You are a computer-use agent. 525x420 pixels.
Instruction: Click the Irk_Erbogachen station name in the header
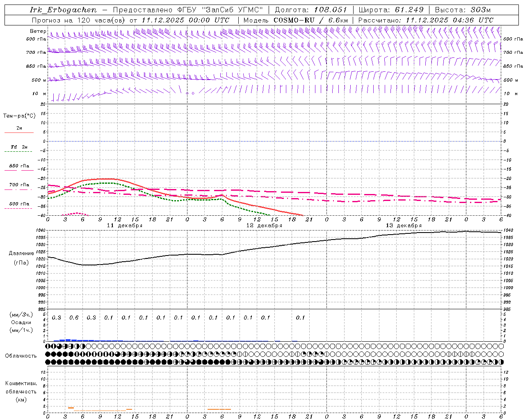pos(63,10)
